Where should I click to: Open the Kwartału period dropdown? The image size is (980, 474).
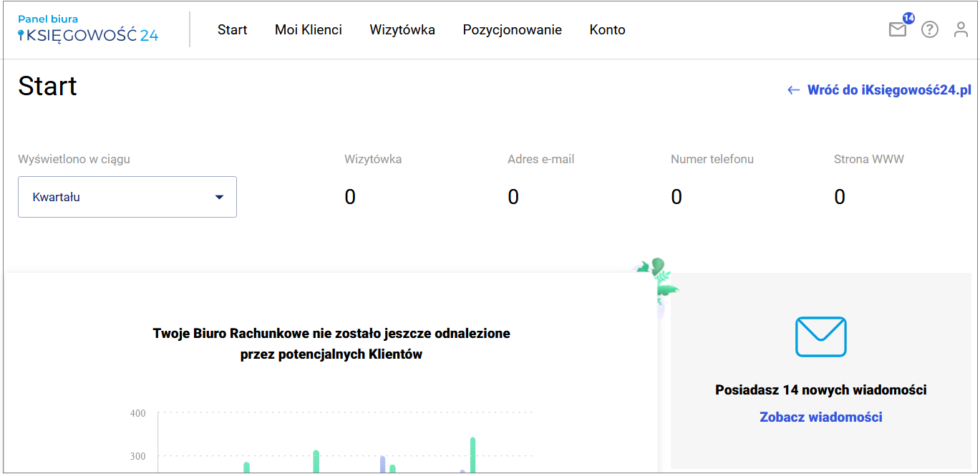(x=127, y=197)
